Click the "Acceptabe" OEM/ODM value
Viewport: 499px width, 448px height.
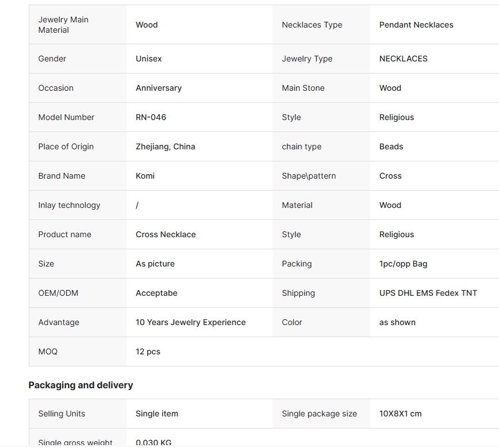156,293
